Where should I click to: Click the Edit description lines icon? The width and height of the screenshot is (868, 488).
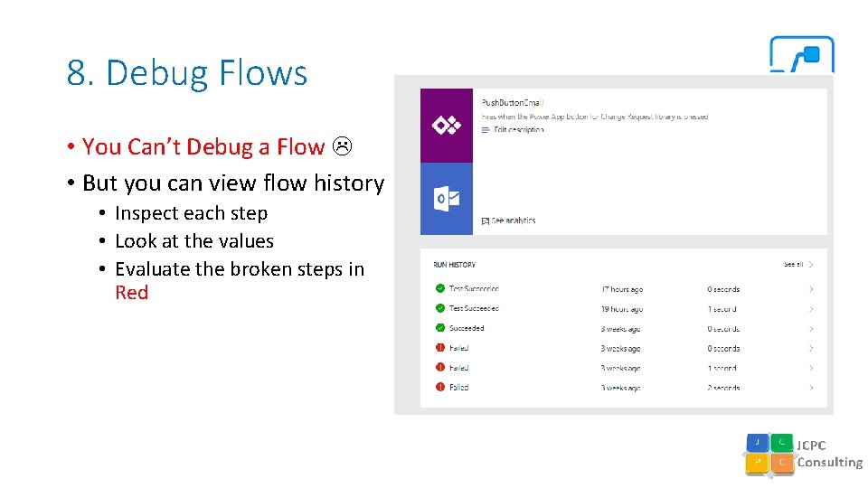click(x=486, y=130)
